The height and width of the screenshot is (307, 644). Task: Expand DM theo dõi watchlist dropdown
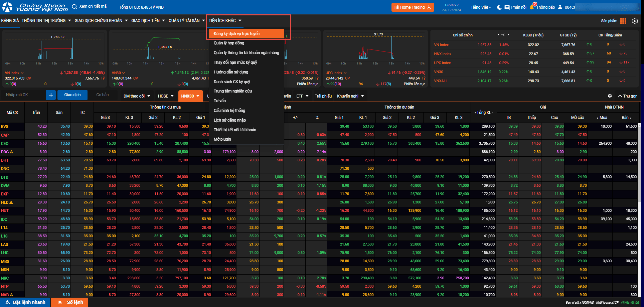pyautogui.click(x=137, y=96)
